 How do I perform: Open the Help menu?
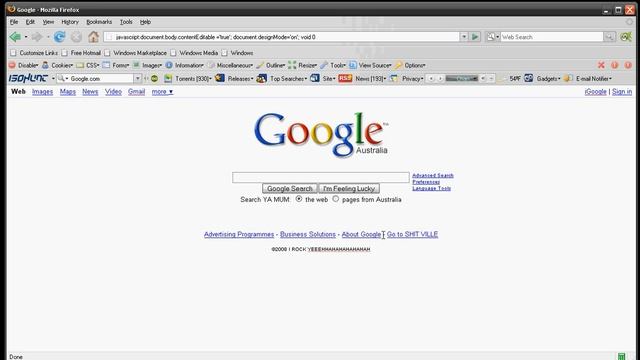pyautogui.click(x=145, y=22)
